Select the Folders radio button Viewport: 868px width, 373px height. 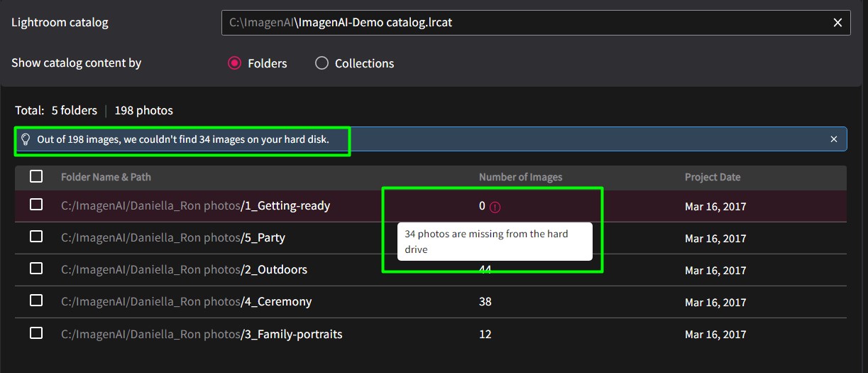[x=235, y=63]
